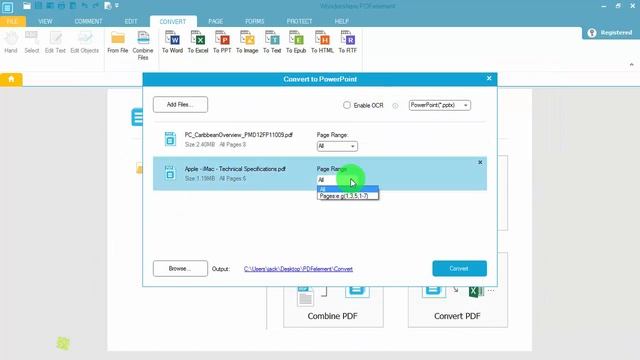Click the blue Convert button
The width and height of the screenshot is (640, 360).
pos(460,269)
